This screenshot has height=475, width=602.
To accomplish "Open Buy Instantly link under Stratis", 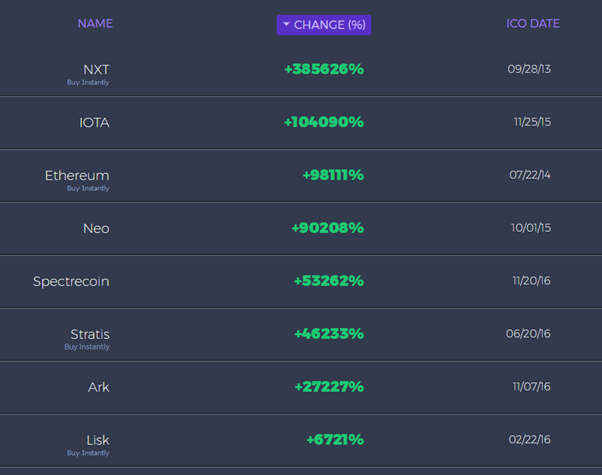I will pyautogui.click(x=87, y=347).
